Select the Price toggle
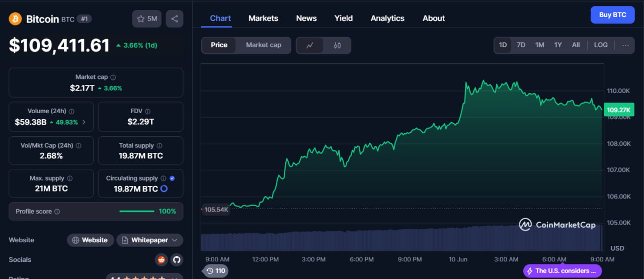This screenshot has width=644, height=279. coord(219,45)
